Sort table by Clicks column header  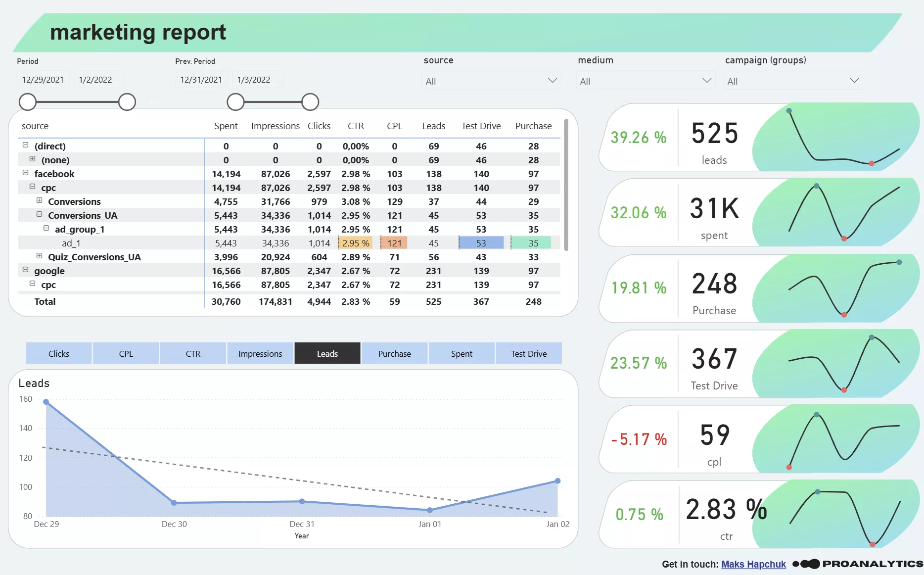click(319, 126)
